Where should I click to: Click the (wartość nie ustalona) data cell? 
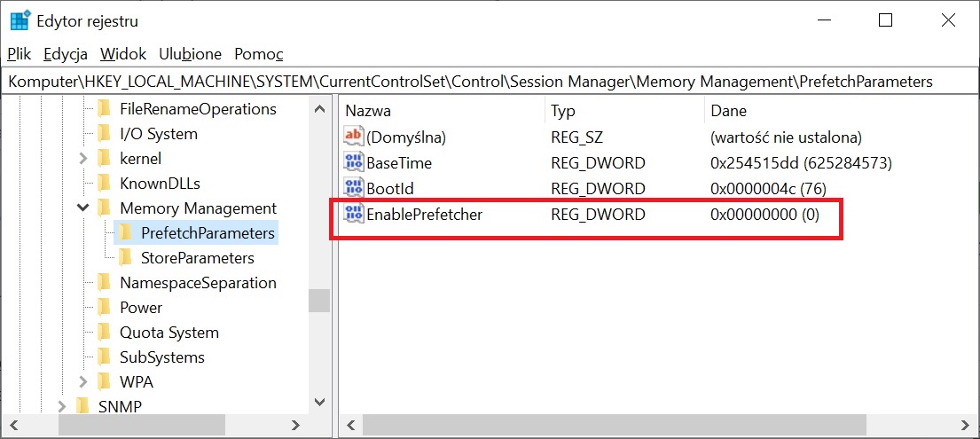point(787,137)
